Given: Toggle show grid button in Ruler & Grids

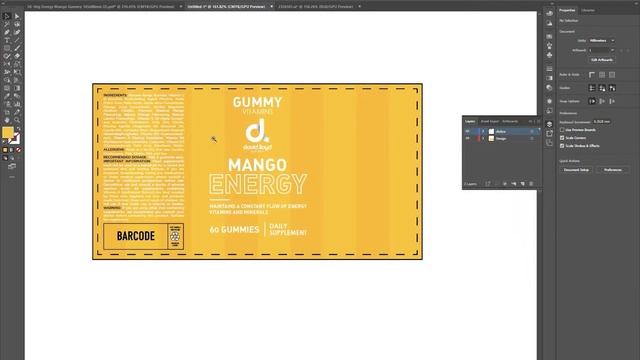Looking at the screenshot, I should [x=602, y=75].
